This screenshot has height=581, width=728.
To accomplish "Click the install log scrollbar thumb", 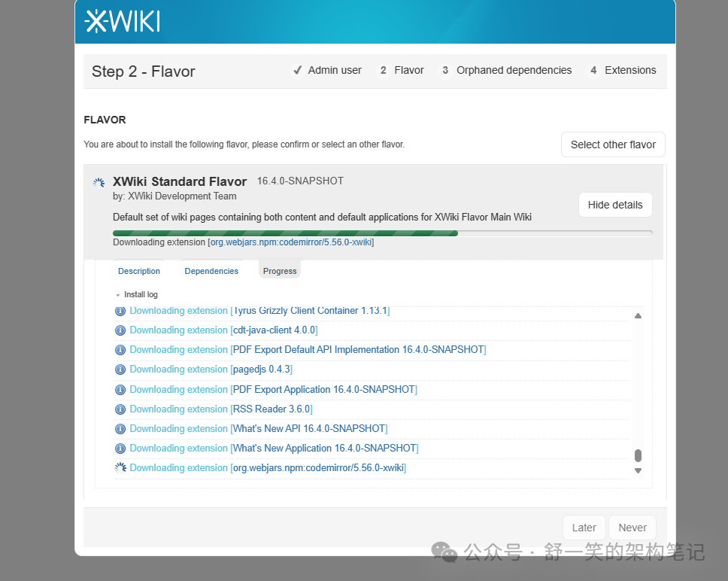I will click(638, 455).
